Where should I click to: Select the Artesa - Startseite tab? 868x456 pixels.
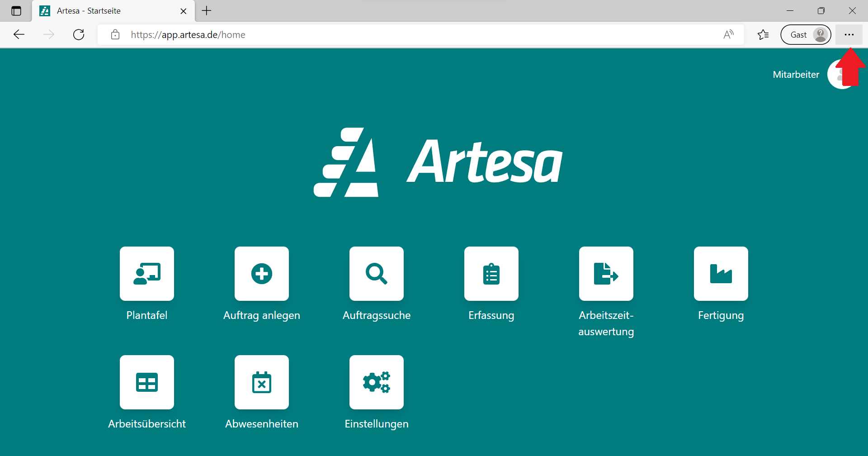[x=104, y=11]
